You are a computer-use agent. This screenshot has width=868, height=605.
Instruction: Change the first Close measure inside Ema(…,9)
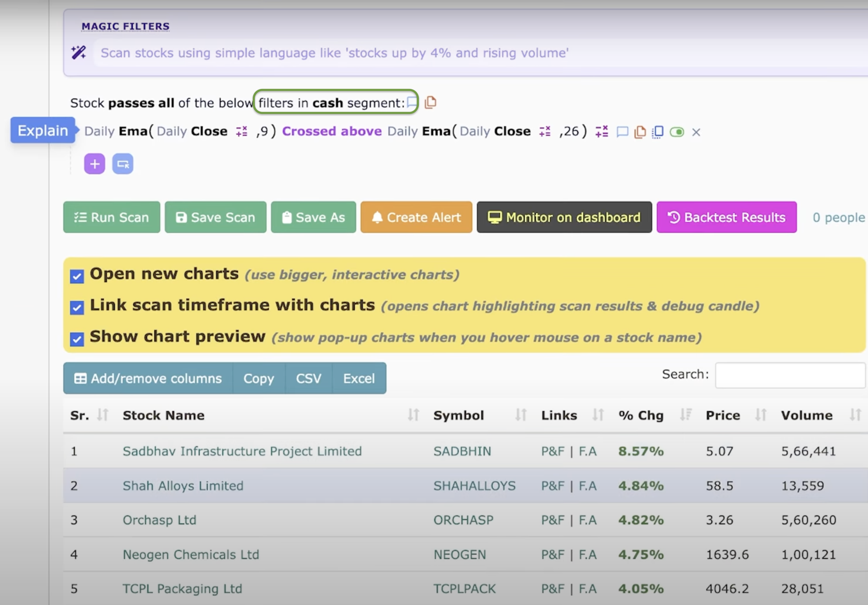[209, 131]
